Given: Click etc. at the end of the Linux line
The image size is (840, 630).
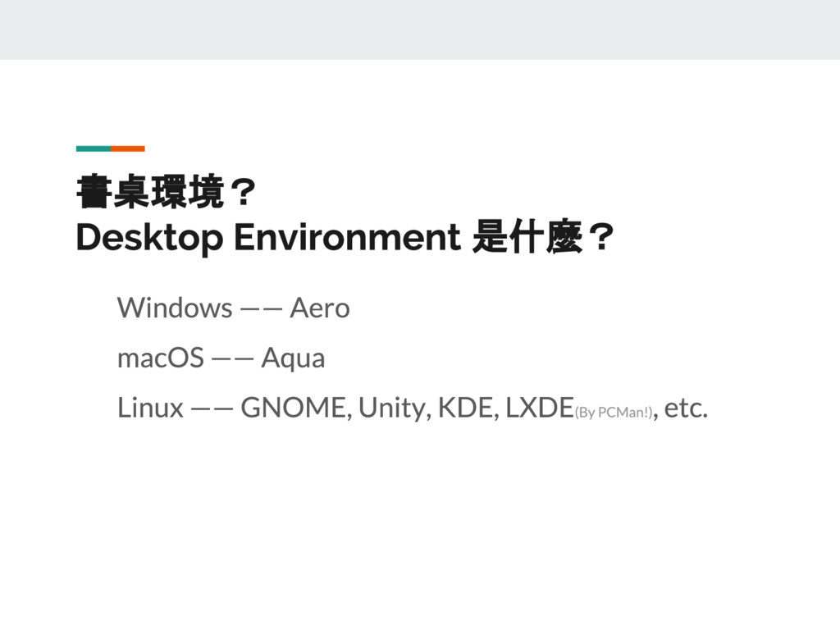Looking at the screenshot, I should click(x=685, y=408).
